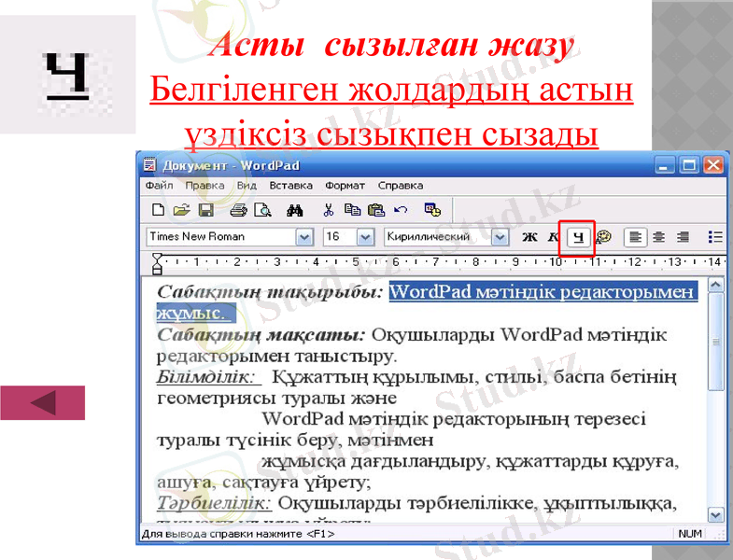The width and height of the screenshot is (733, 560).
Task: Minimize the WordPad window
Action: (664, 165)
